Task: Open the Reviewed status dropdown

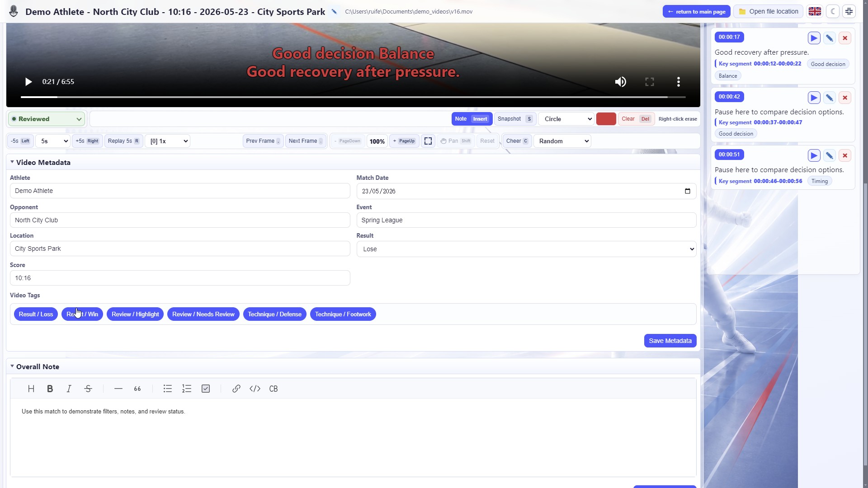Action: pyautogui.click(x=47, y=119)
